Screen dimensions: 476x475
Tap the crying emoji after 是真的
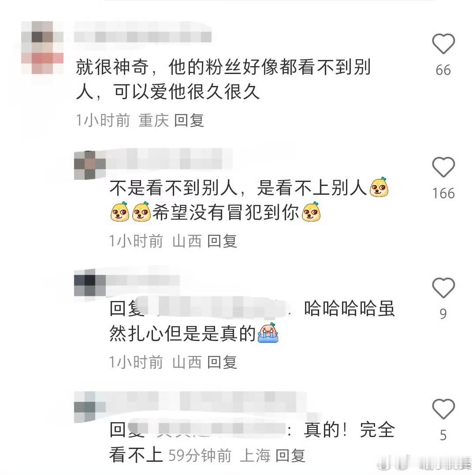point(268,333)
